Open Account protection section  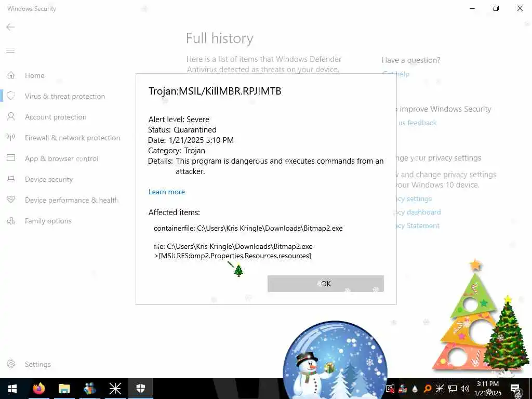point(56,117)
